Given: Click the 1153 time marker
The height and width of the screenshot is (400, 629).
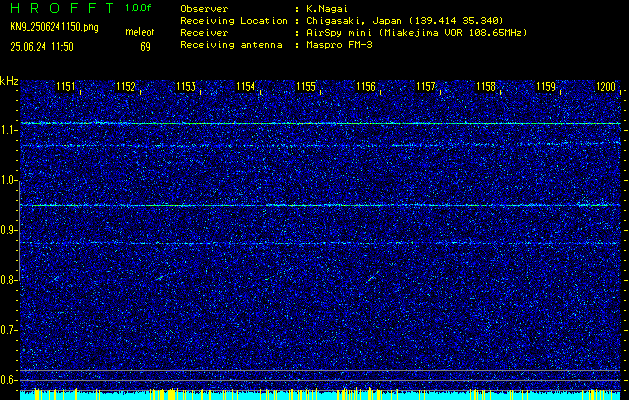Looking at the screenshot, I should [x=186, y=86].
